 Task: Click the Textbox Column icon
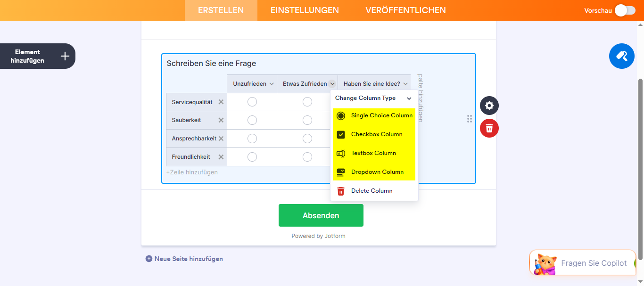click(x=341, y=153)
